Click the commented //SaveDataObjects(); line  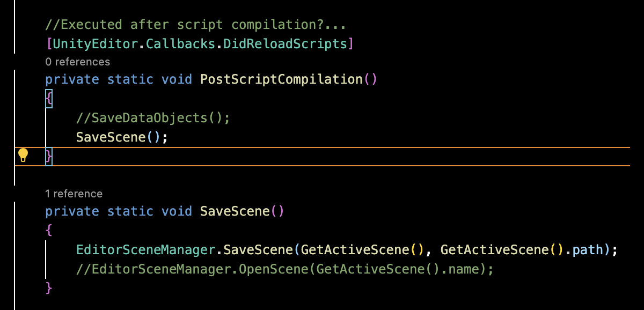click(x=153, y=118)
